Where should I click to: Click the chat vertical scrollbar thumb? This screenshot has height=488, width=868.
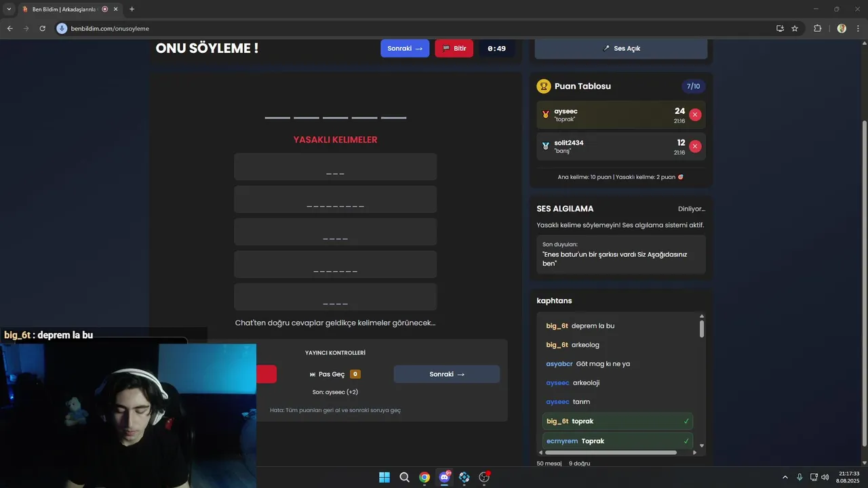(x=702, y=329)
